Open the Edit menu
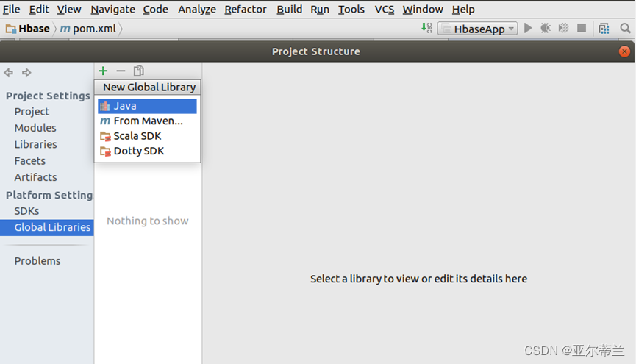The image size is (636, 364). 39,10
